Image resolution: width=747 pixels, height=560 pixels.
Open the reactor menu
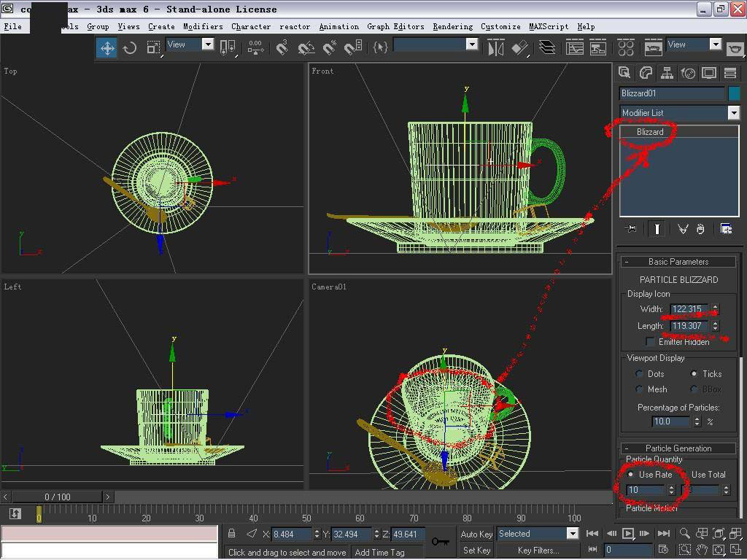tap(295, 27)
